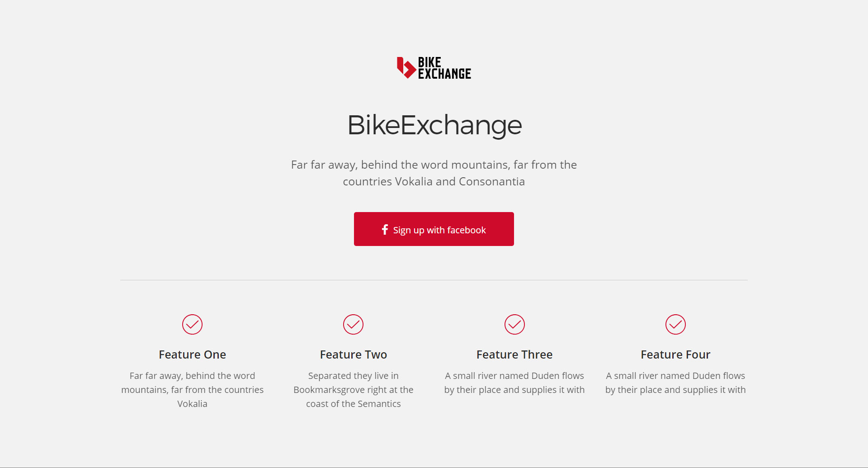This screenshot has height=468, width=868.
Task: Click the BIKE EXCHANGE logo wordmark text
Action: pyautogui.click(x=444, y=68)
